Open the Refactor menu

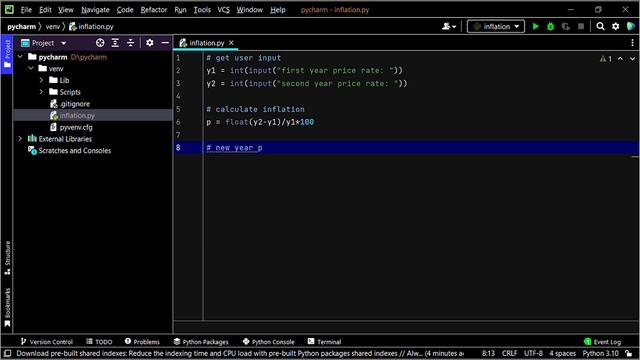tap(153, 9)
